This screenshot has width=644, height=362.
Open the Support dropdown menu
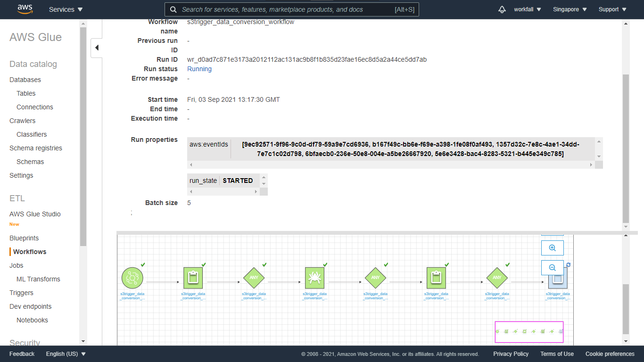click(612, 9)
